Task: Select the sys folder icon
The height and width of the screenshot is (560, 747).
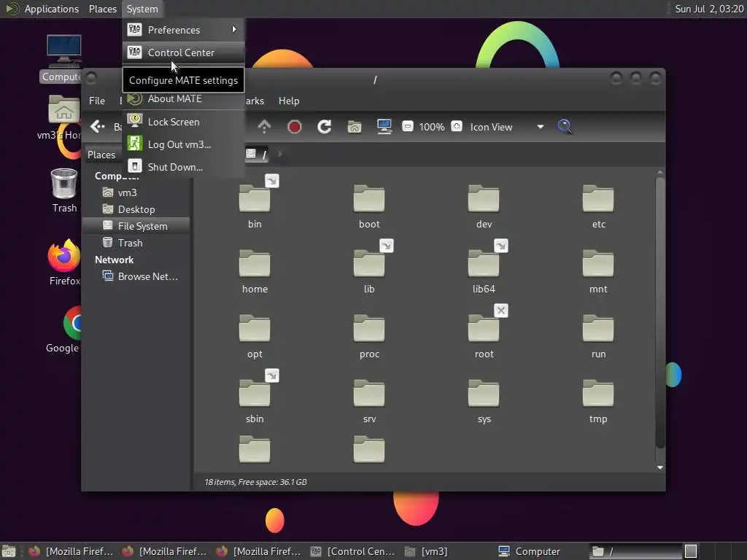Action: click(x=484, y=393)
